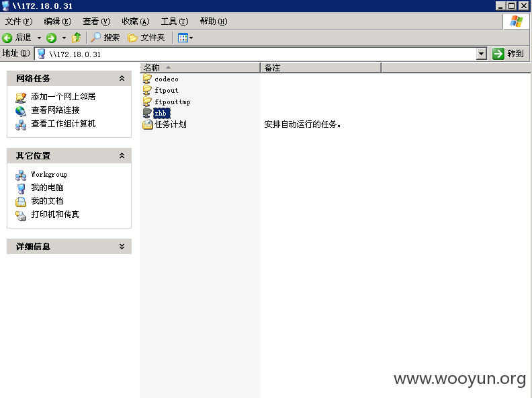Select the highlighted zhb name
Screen dimensions: 532x398
pos(161,113)
